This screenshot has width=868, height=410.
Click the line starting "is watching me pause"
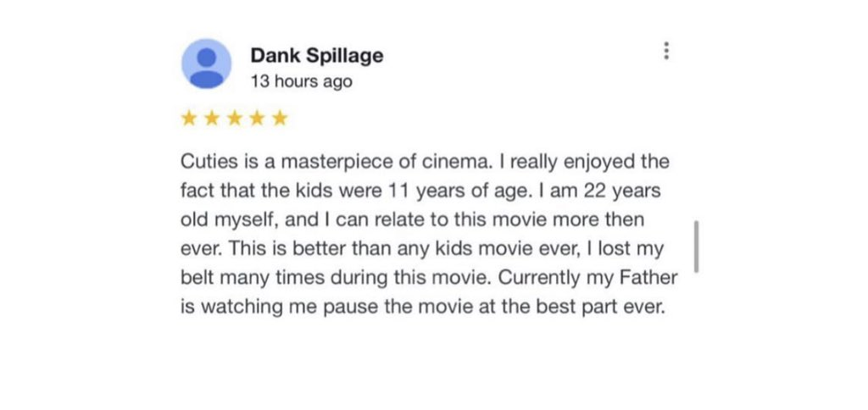[x=422, y=307]
